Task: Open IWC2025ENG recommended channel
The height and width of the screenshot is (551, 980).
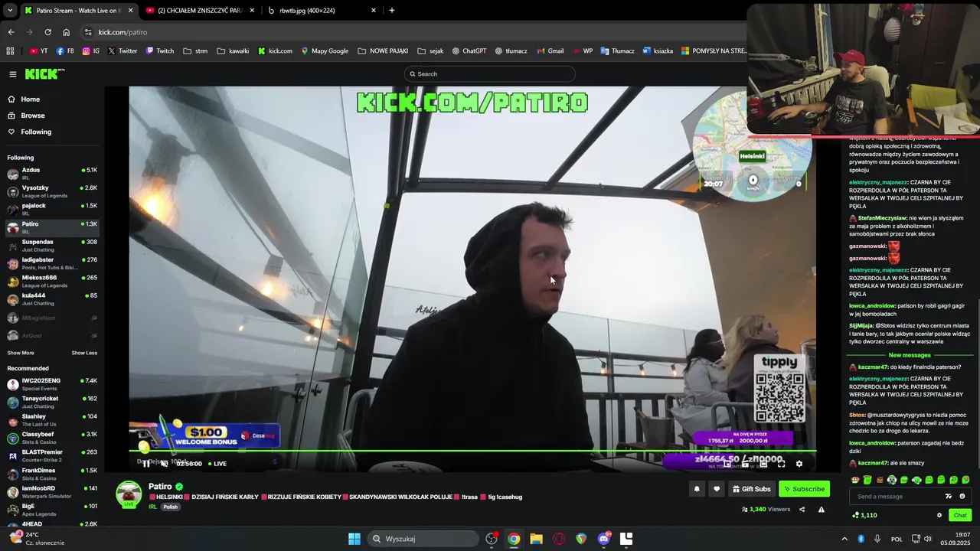Action: (51, 384)
